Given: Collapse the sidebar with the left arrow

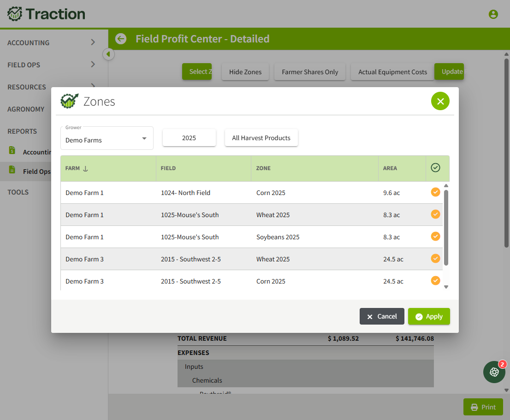Looking at the screenshot, I should 108,54.
